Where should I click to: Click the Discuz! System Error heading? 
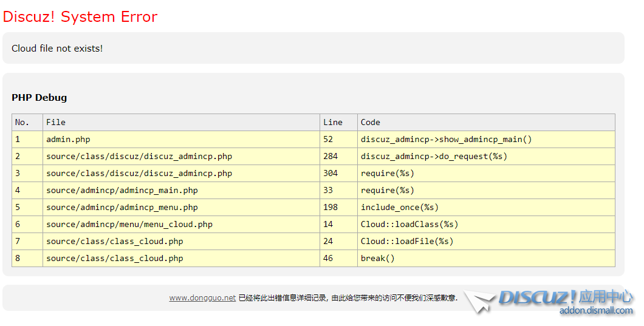tap(80, 16)
